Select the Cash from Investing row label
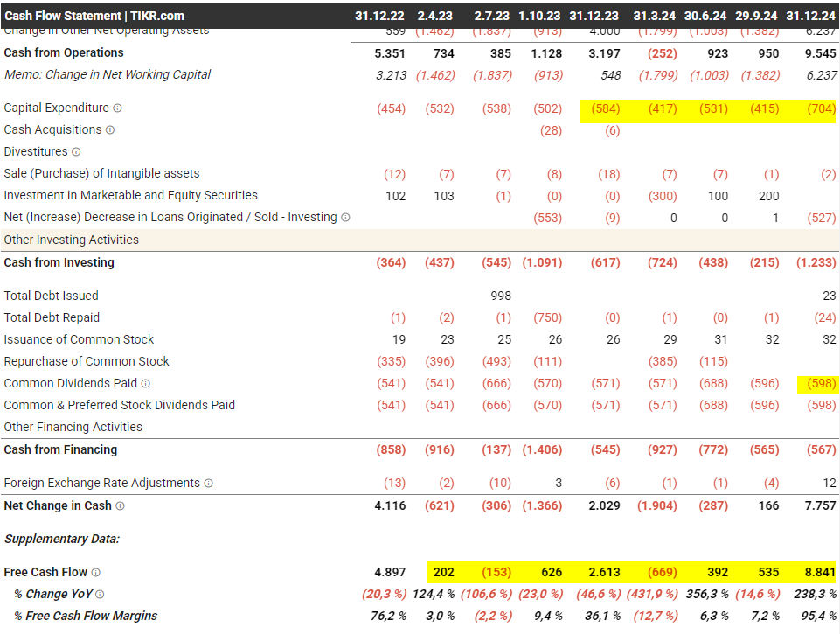 (59, 262)
